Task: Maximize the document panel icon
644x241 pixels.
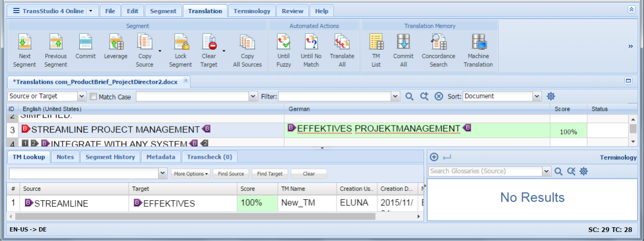Action: coord(629,81)
